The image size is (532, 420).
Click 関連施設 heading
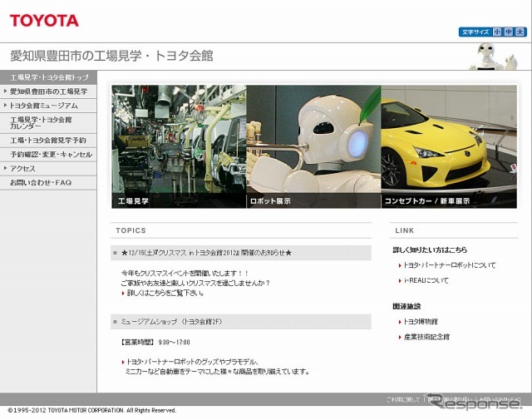406,306
